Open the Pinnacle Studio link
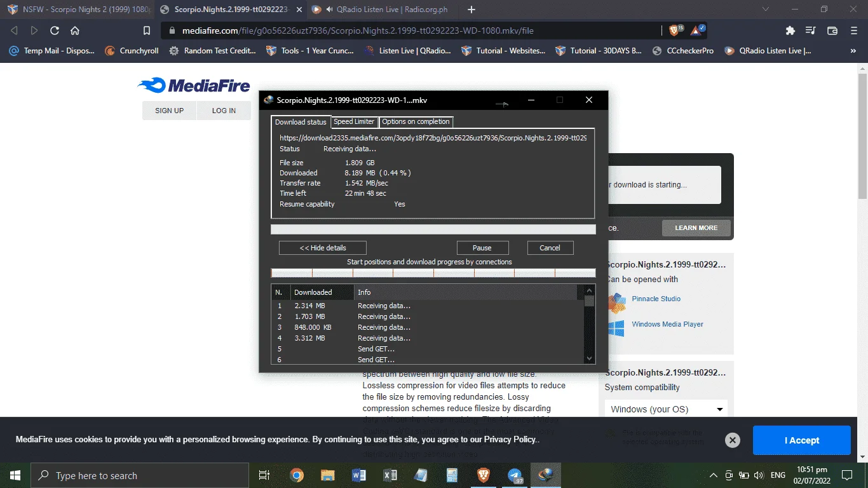 click(x=656, y=299)
